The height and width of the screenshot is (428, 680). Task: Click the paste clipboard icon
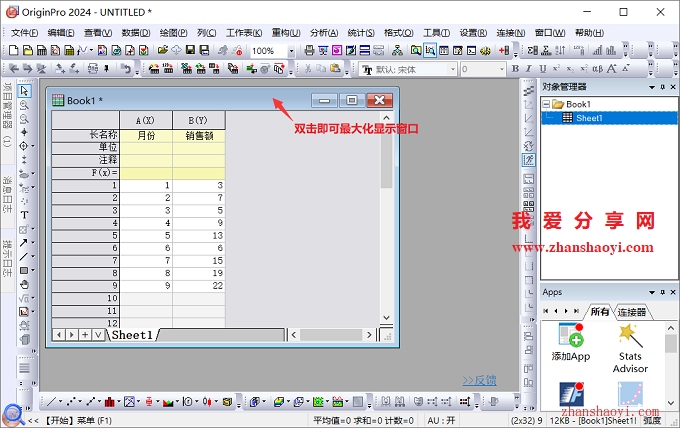tap(335, 69)
